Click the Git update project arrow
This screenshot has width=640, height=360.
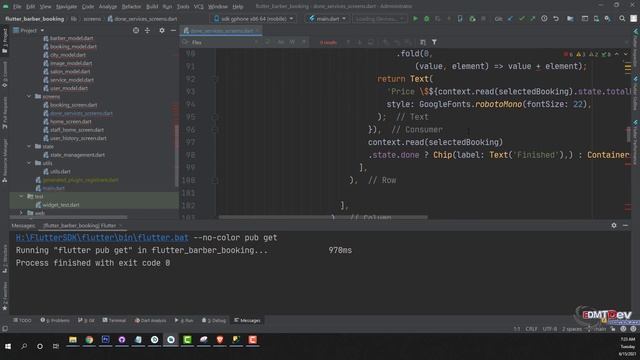511,19
